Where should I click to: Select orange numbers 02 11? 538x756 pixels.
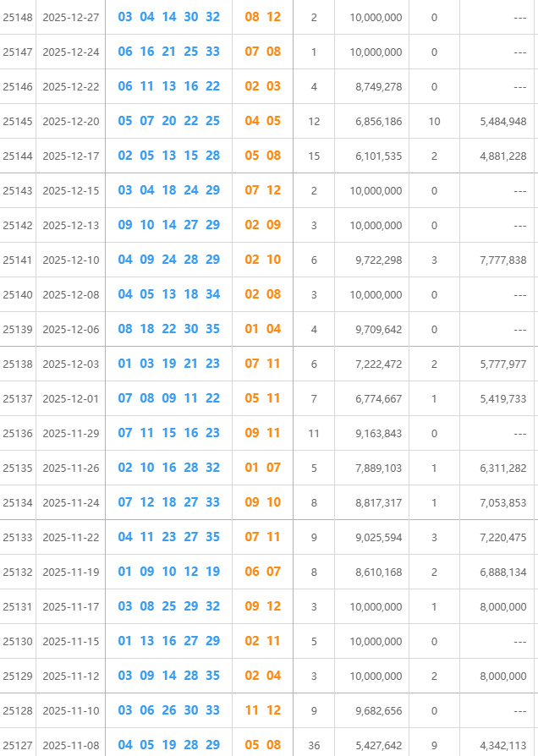click(263, 641)
